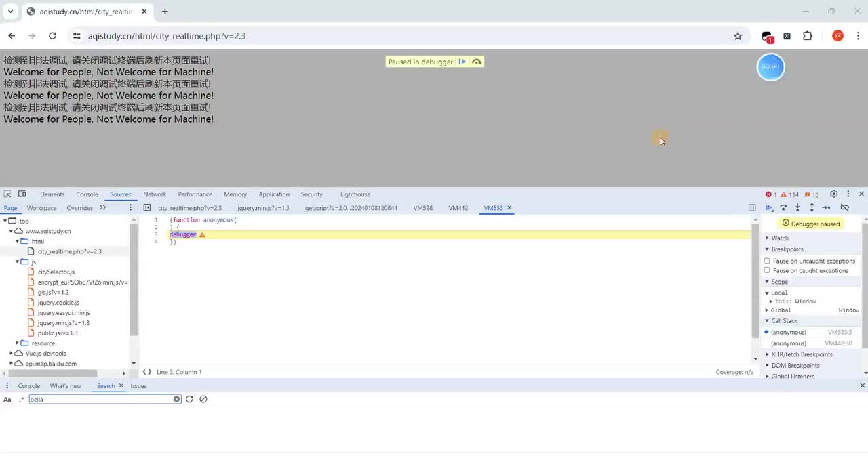
Task: Clear the search input text
Action: point(177,400)
